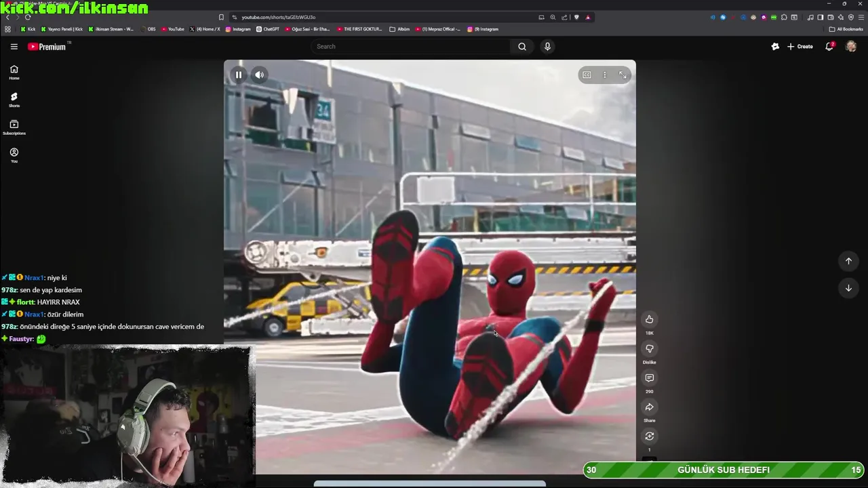Toggle closed captions on the Short

tap(587, 75)
